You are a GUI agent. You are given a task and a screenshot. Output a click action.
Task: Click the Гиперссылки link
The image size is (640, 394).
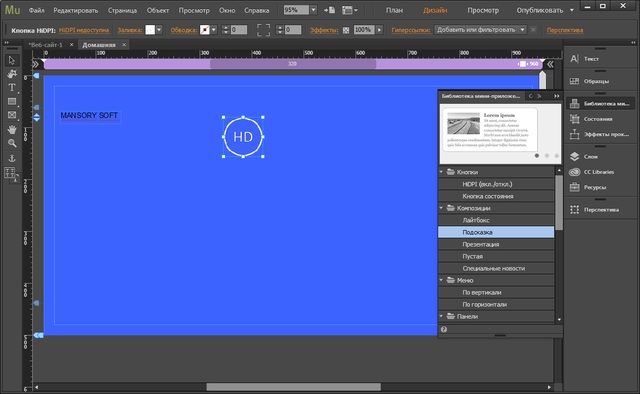tap(411, 30)
